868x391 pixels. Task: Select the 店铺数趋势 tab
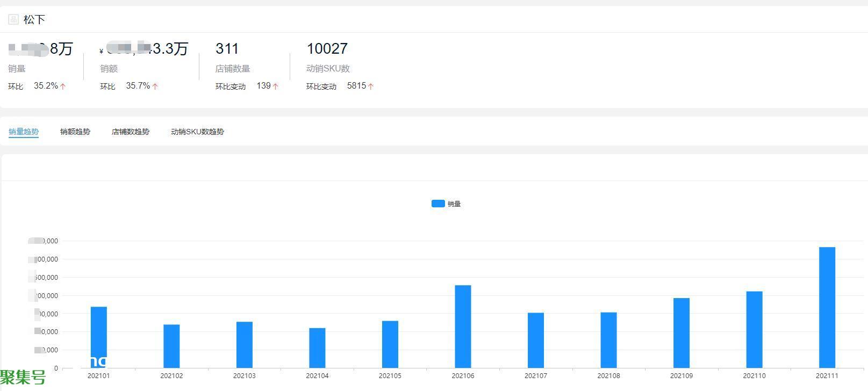point(131,132)
